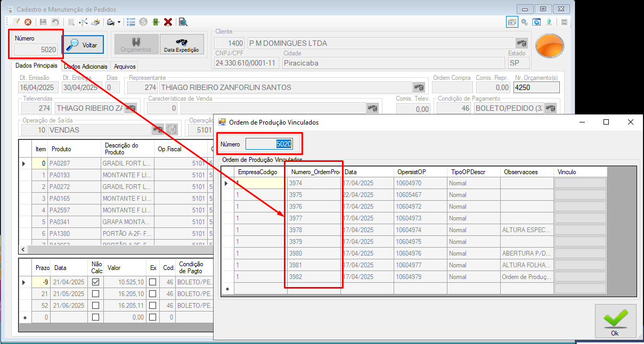Confirm with the green Ok button
644x344 pixels.
point(615,321)
